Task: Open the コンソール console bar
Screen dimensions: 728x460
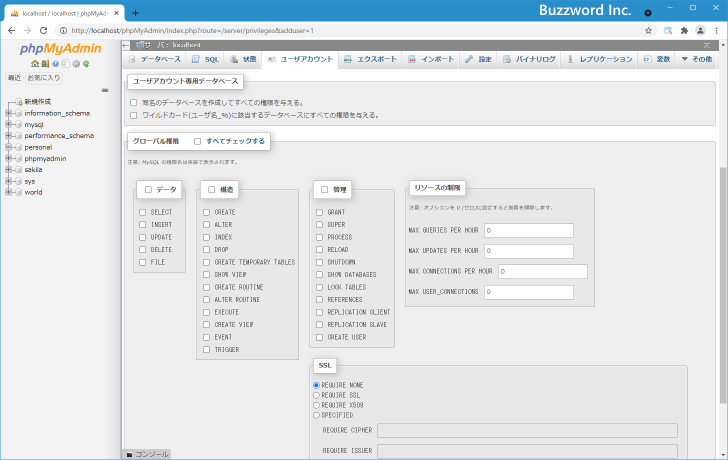Action: pos(147,454)
